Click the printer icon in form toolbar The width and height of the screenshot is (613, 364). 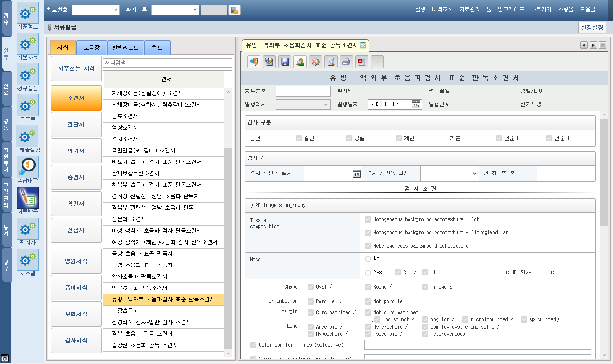pyautogui.click(x=346, y=62)
